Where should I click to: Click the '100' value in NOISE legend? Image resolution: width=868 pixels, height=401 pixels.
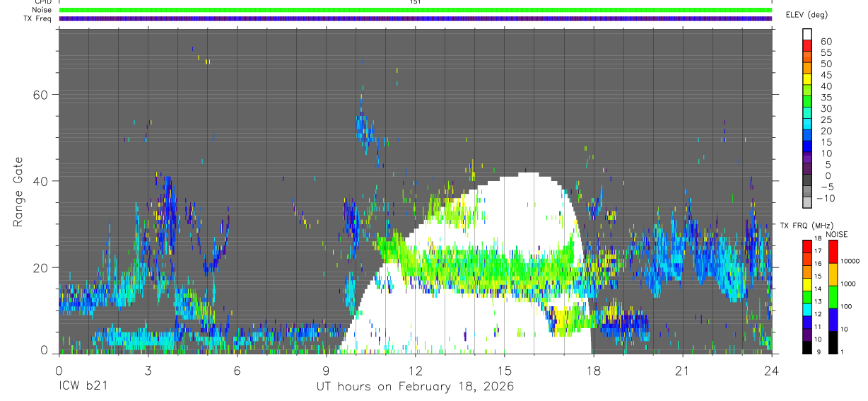846,306
